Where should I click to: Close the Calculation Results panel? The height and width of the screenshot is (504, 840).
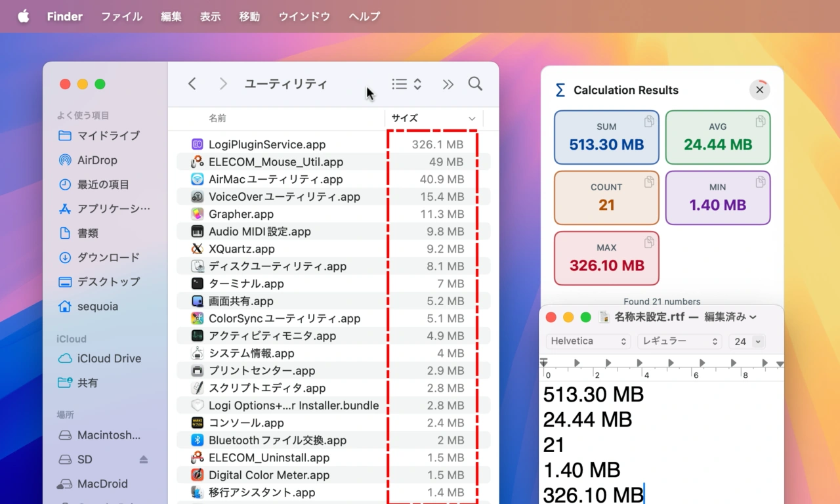coord(759,90)
